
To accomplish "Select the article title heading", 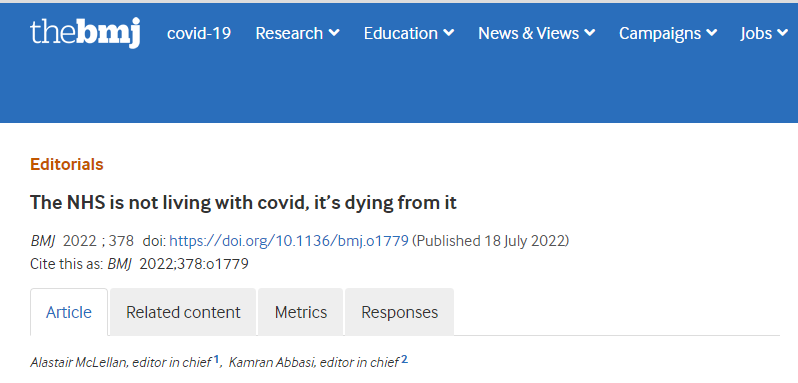I will click(243, 202).
